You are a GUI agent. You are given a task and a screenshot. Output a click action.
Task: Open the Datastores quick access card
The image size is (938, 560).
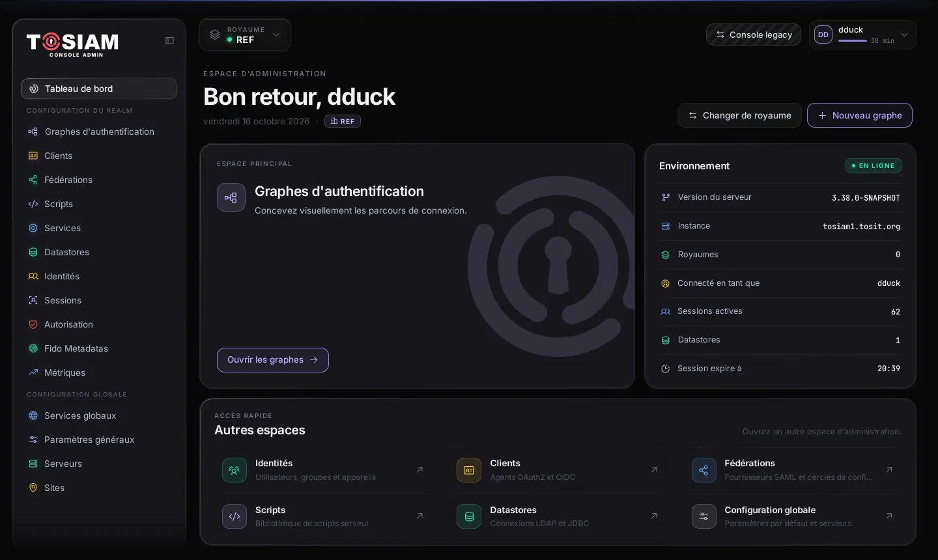pyautogui.click(x=558, y=516)
